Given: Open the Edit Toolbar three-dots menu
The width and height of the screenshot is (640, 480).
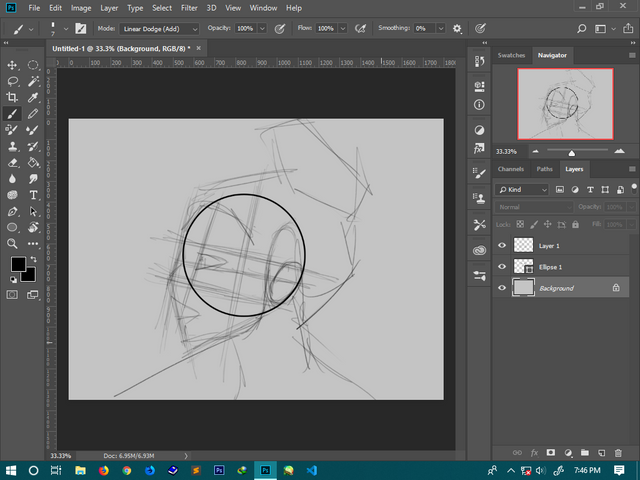Looking at the screenshot, I should [x=33, y=244].
